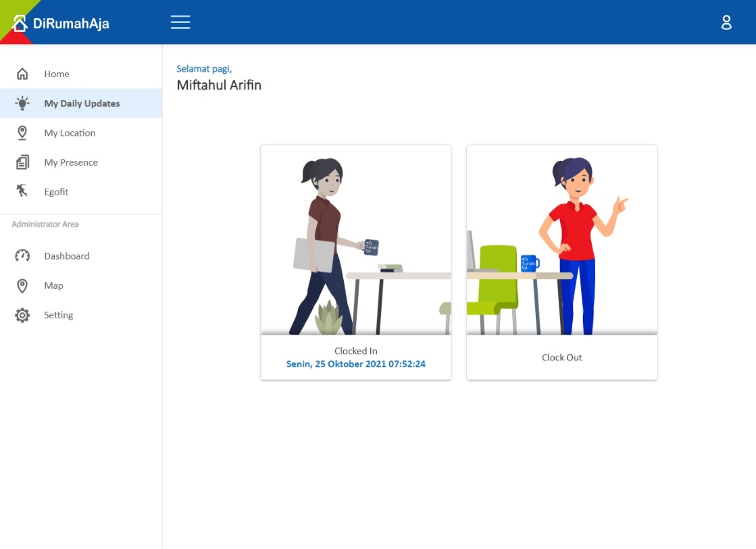Open the Home menu item
The width and height of the screenshot is (756, 549).
(x=57, y=74)
